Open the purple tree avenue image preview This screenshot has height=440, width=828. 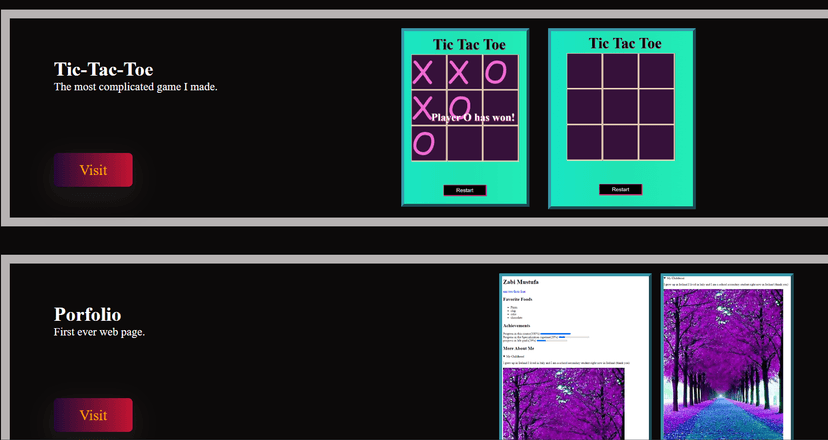[723, 364]
